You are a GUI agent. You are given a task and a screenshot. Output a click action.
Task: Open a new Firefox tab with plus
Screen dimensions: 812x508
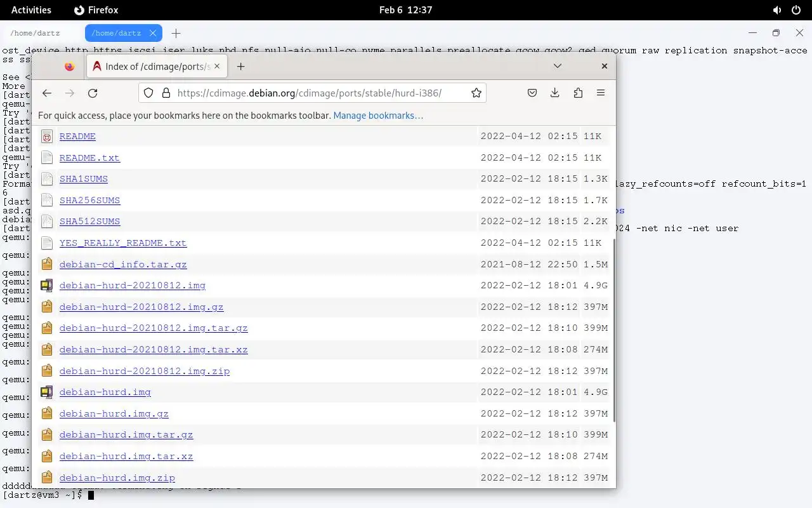240,66
